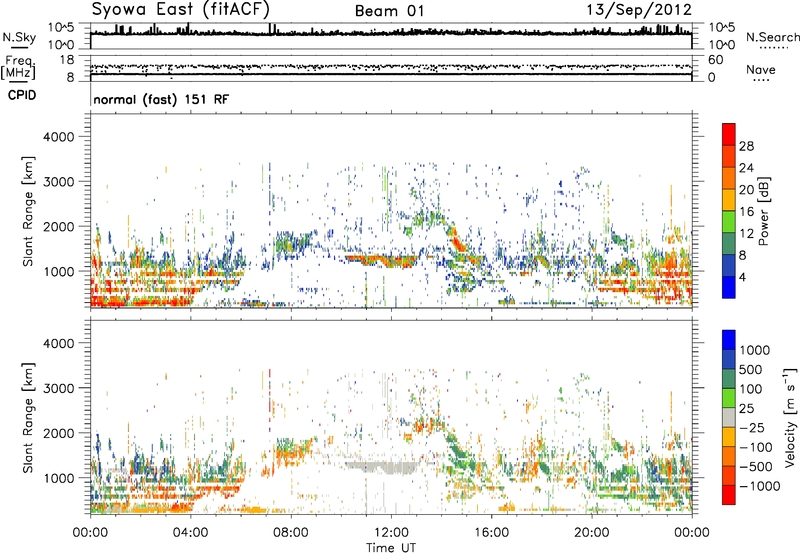Click the "Velocity [m s-1]" colorbar title
Screen dimensions: 800x554
790,417
